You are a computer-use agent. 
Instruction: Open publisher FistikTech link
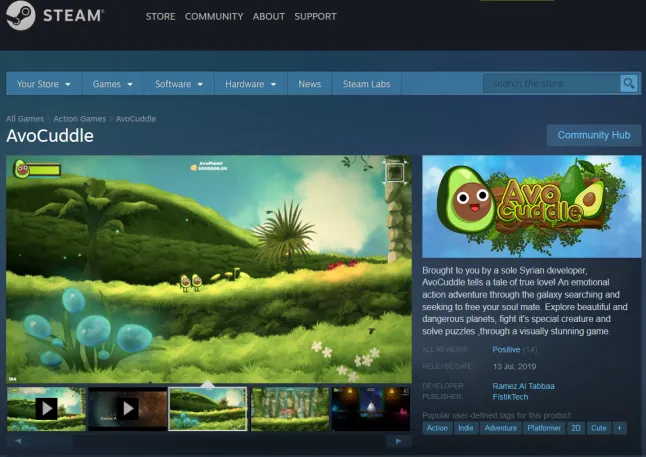pyautogui.click(x=510, y=397)
